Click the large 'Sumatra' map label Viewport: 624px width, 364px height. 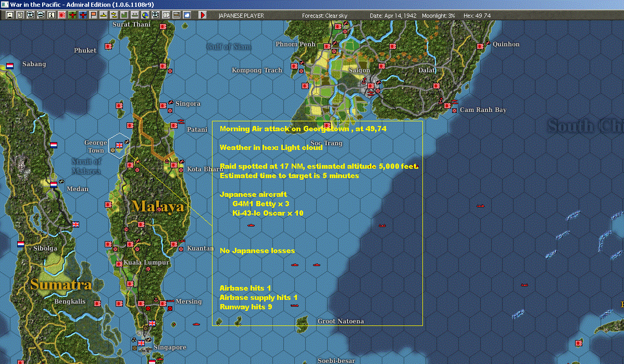click(x=61, y=284)
